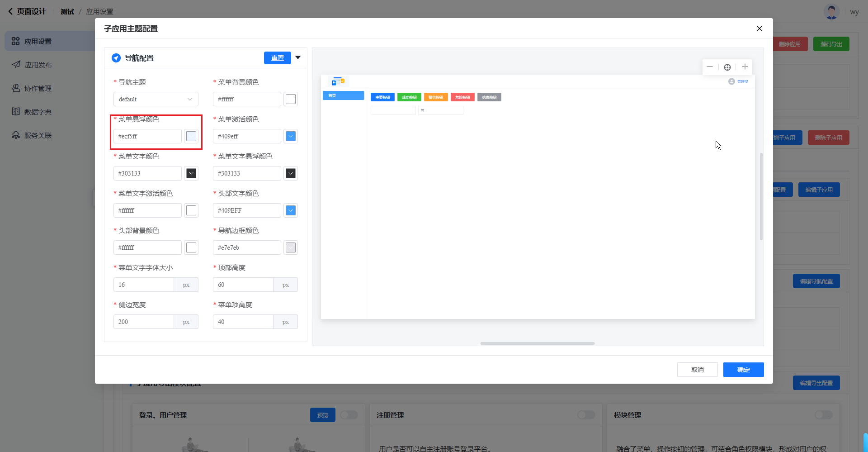This screenshot has height=452, width=868.
Task: Open the 菜单激活颜色 blue color picker
Action: click(x=291, y=136)
